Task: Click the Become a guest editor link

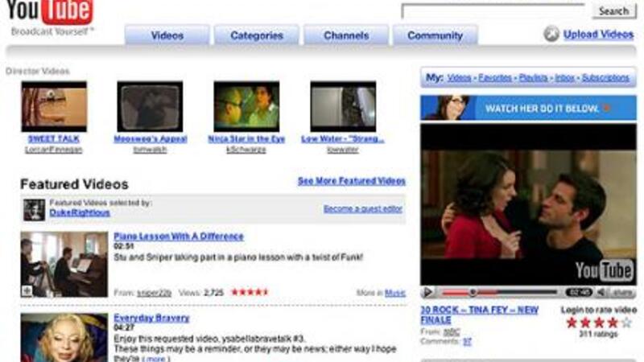Action: click(364, 208)
